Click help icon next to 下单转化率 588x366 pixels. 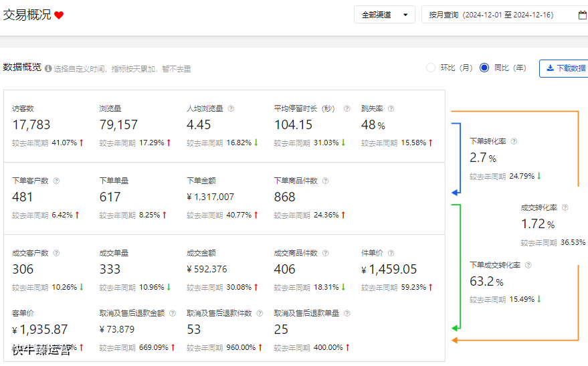[x=514, y=141]
